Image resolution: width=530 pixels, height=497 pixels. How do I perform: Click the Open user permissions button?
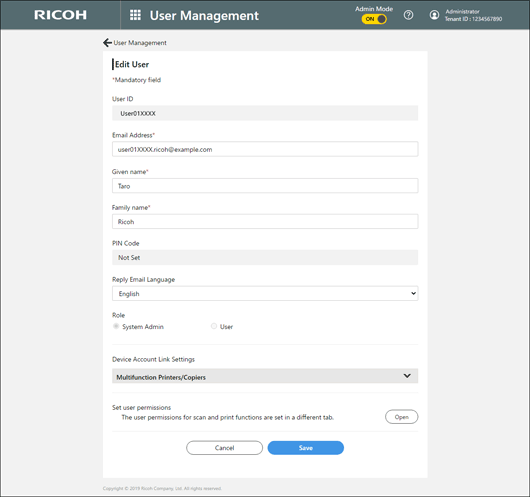click(402, 417)
